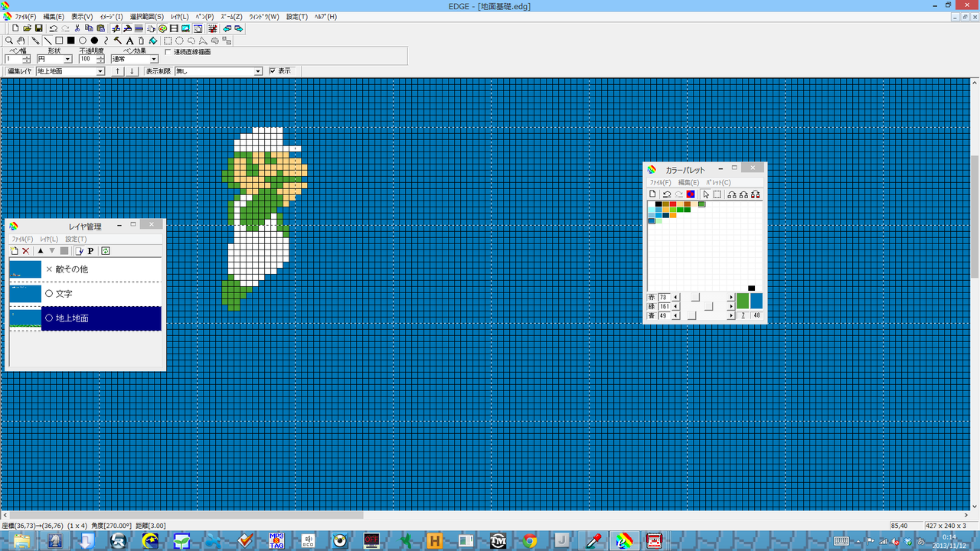The height and width of the screenshot is (551, 980).
Task: Click the blue background color box
Action: pos(756,302)
